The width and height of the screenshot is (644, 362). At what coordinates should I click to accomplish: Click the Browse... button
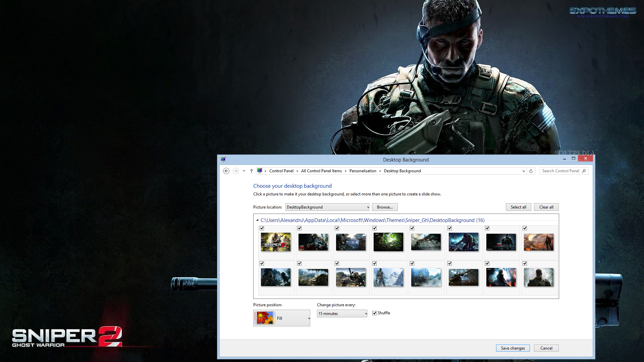click(385, 207)
